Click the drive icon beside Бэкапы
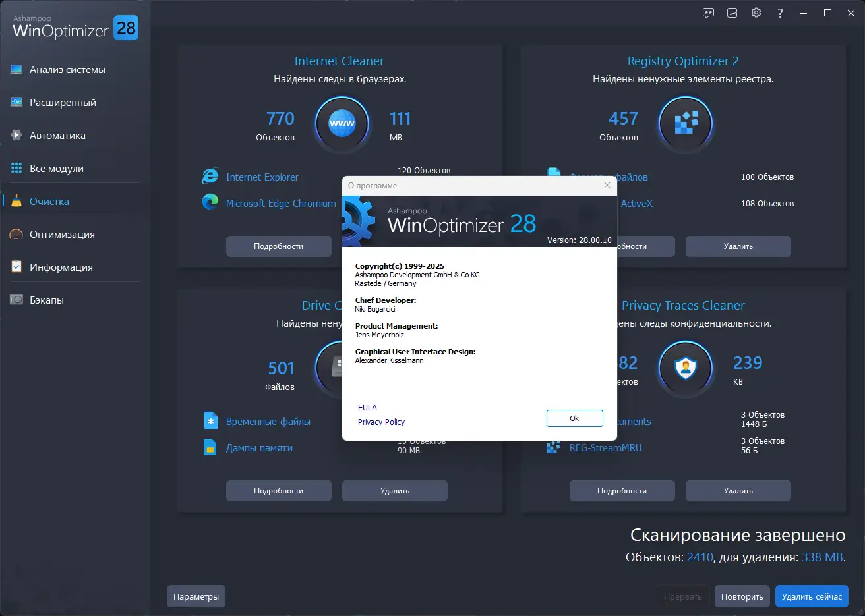This screenshot has width=865, height=616. 16,300
